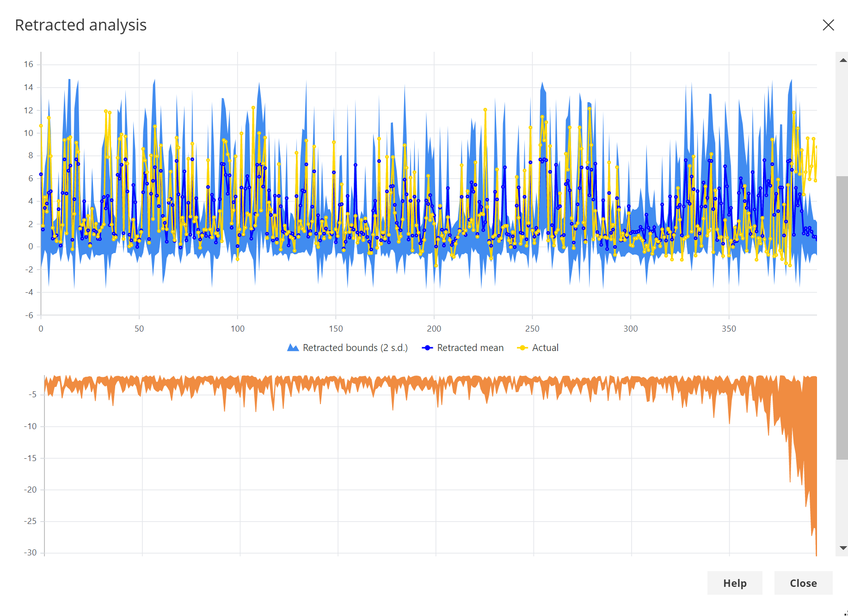Open the Help button
This screenshot has height=616, width=848.
(734, 583)
